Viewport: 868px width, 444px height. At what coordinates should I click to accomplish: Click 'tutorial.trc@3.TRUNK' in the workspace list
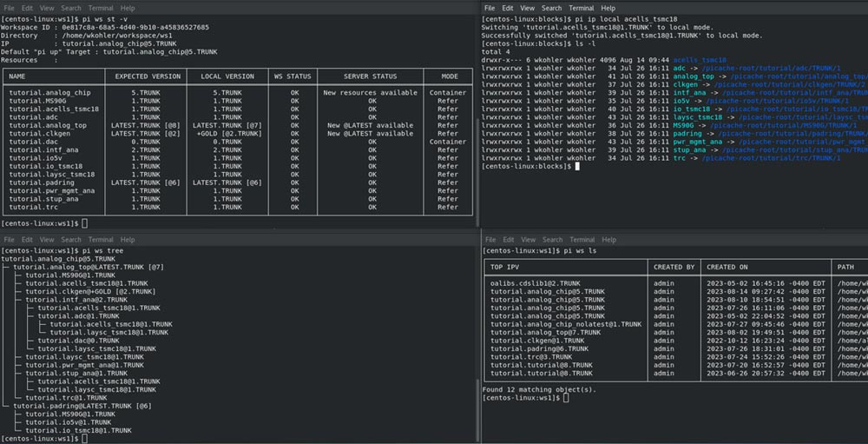click(531, 357)
